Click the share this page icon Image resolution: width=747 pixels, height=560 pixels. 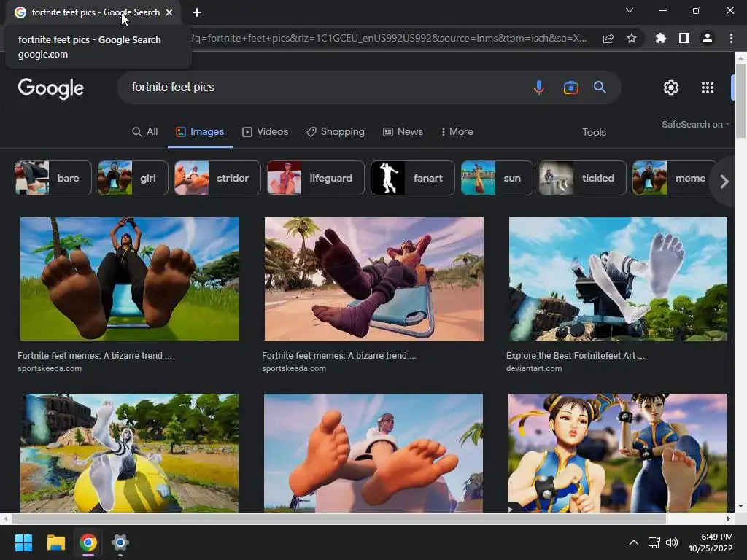pyautogui.click(x=608, y=38)
